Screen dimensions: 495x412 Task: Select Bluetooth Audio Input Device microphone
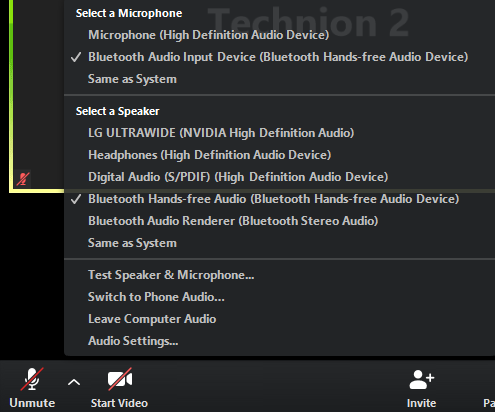click(x=278, y=57)
